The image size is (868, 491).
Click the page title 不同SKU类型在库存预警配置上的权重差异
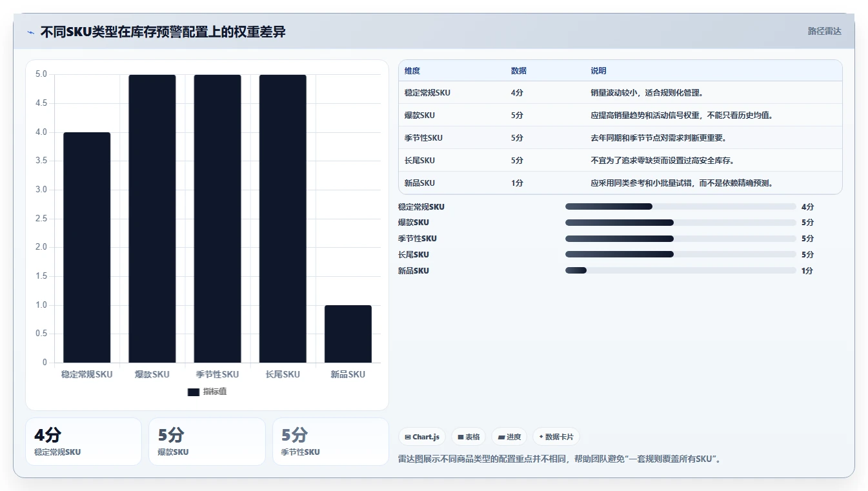[x=163, y=32]
